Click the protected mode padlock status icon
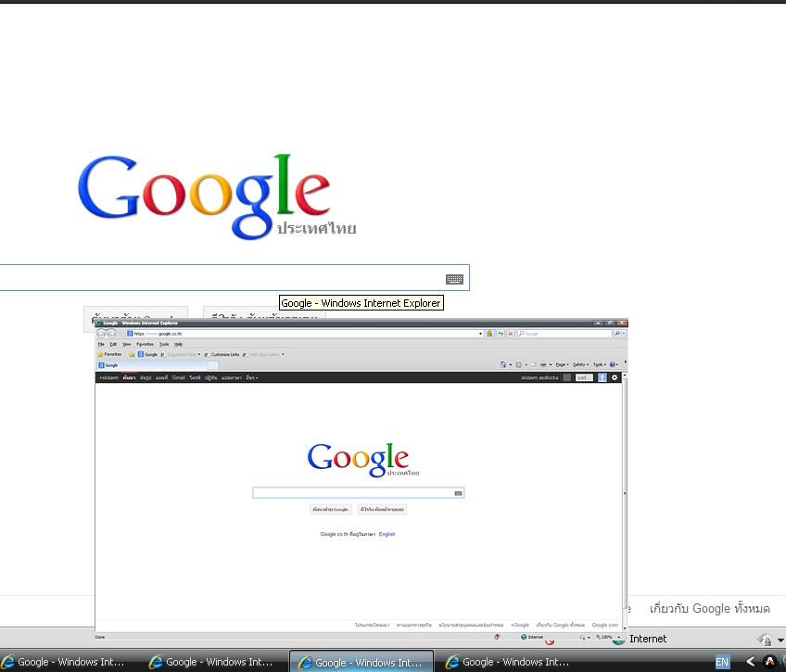The height and width of the screenshot is (672, 786). tap(765, 640)
